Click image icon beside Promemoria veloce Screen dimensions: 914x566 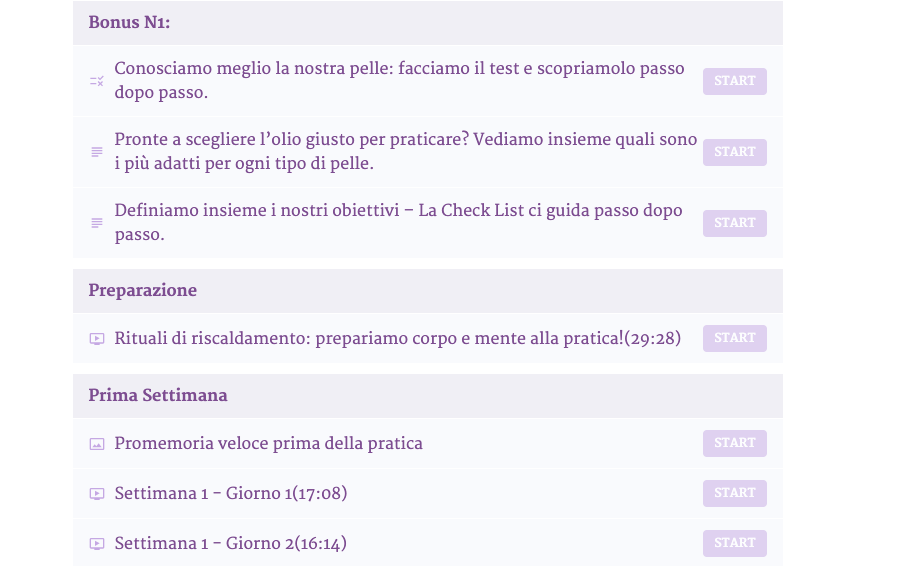click(97, 444)
